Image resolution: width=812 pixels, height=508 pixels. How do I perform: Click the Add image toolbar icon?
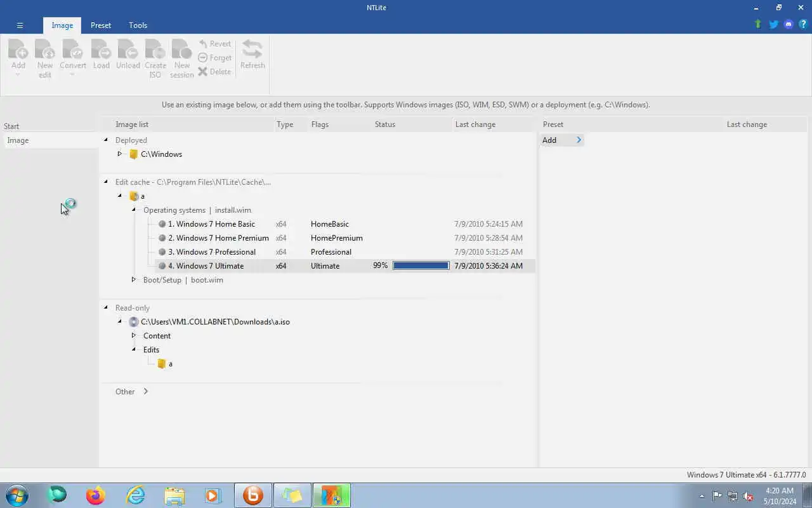point(18,50)
